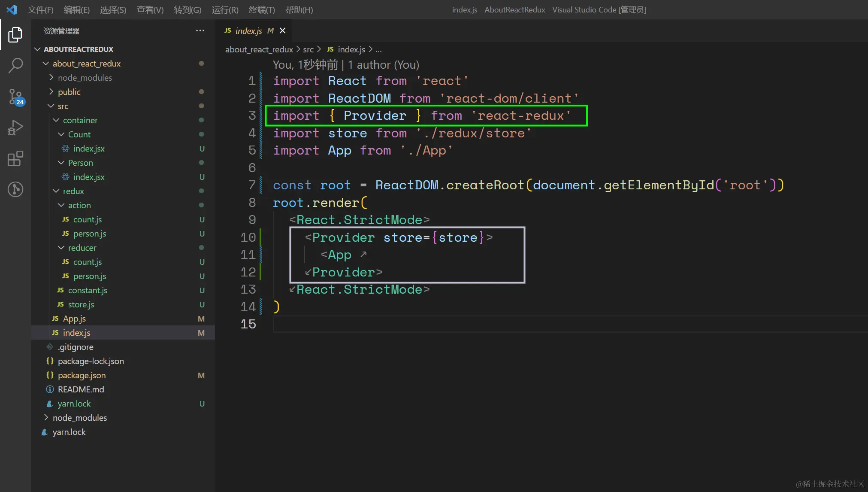Image resolution: width=868 pixels, height=492 pixels.
Task: Expand bottom node_modules folder
Action: click(79, 418)
